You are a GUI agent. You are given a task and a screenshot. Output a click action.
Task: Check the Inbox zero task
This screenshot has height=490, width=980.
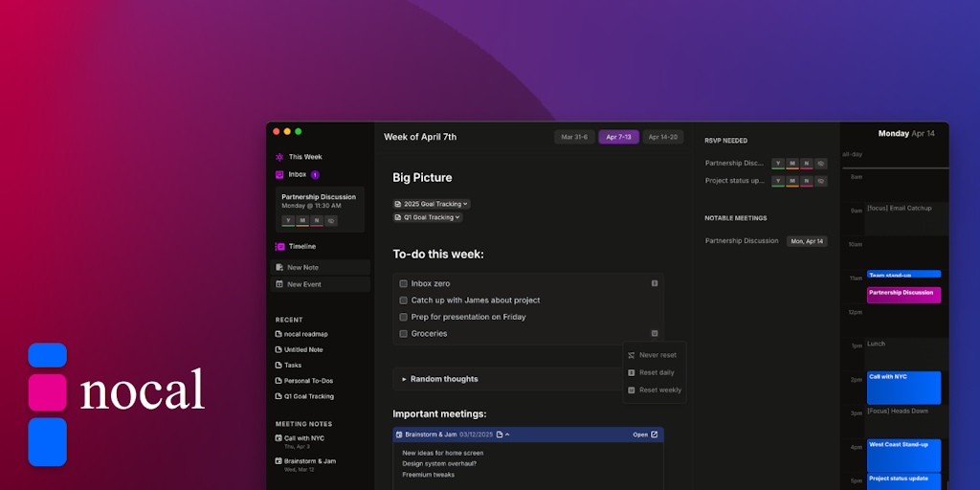[403, 283]
